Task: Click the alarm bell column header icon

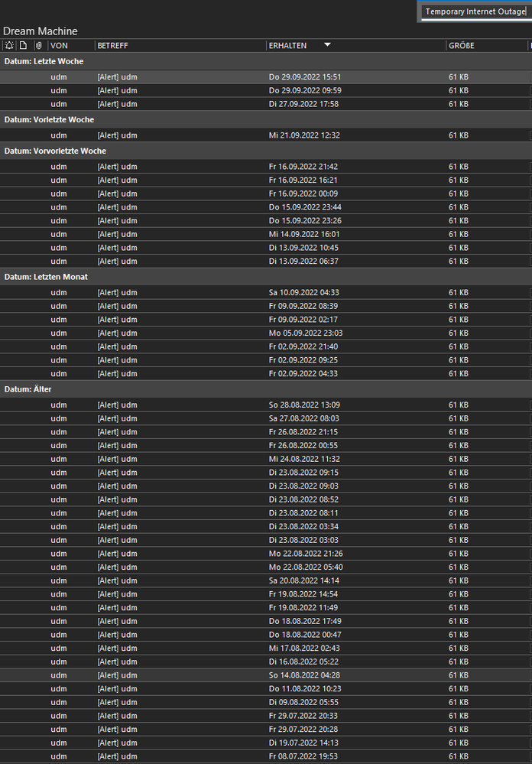Action: 8,45
